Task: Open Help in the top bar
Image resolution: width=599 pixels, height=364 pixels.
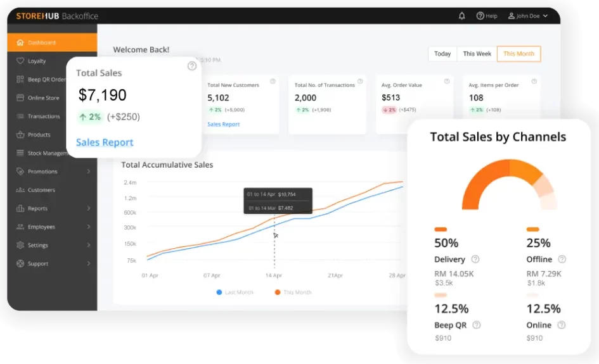Action: click(x=487, y=16)
